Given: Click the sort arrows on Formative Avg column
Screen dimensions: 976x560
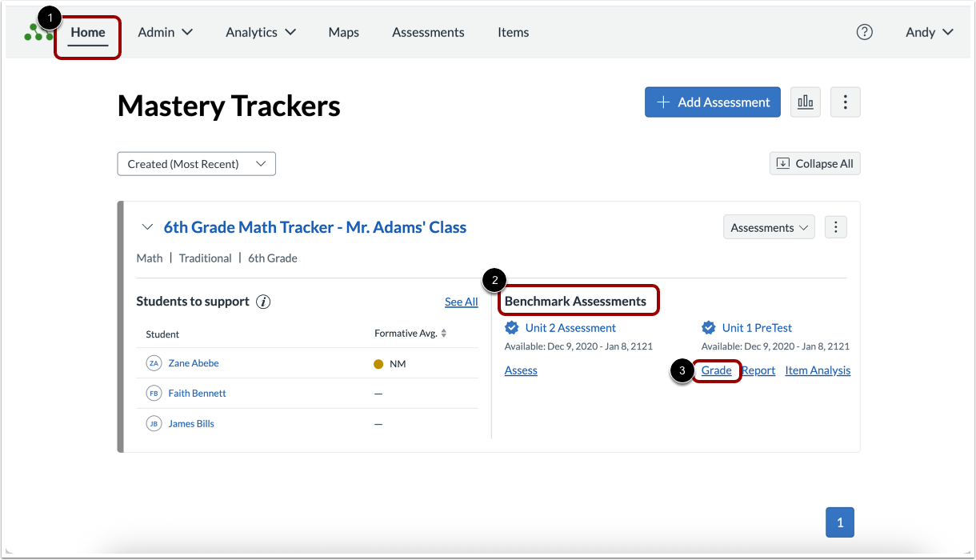Looking at the screenshot, I should 443,334.
